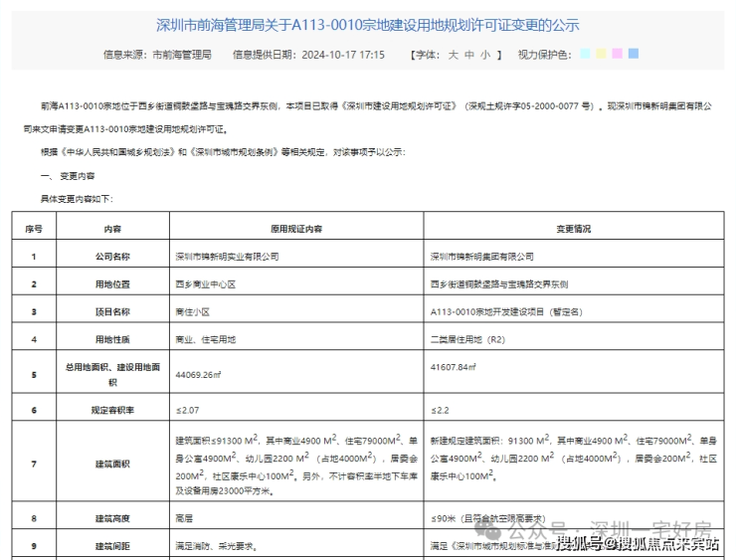This screenshot has height=560, width=736.
Task: Click the 建筑高度 row label
Action: pos(111,518)
